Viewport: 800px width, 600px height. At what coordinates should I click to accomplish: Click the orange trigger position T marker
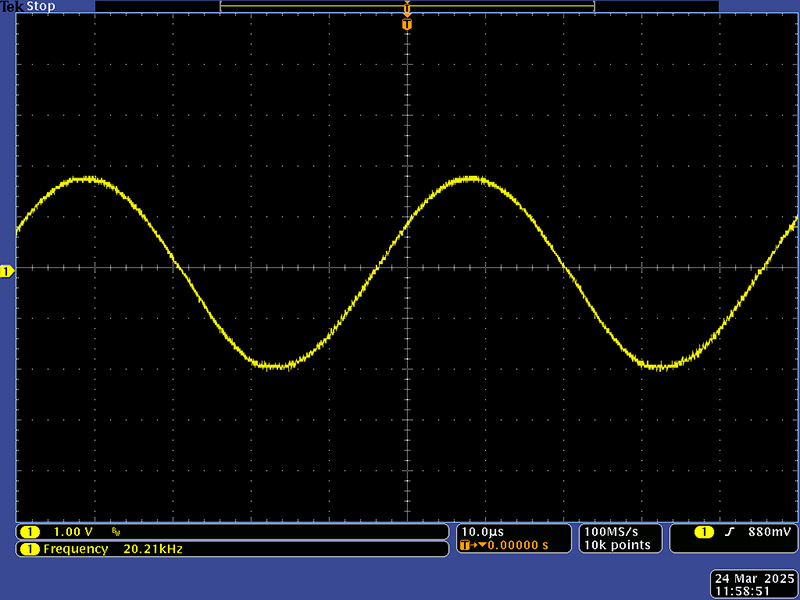pyautogui.click(x=407, y=23)
